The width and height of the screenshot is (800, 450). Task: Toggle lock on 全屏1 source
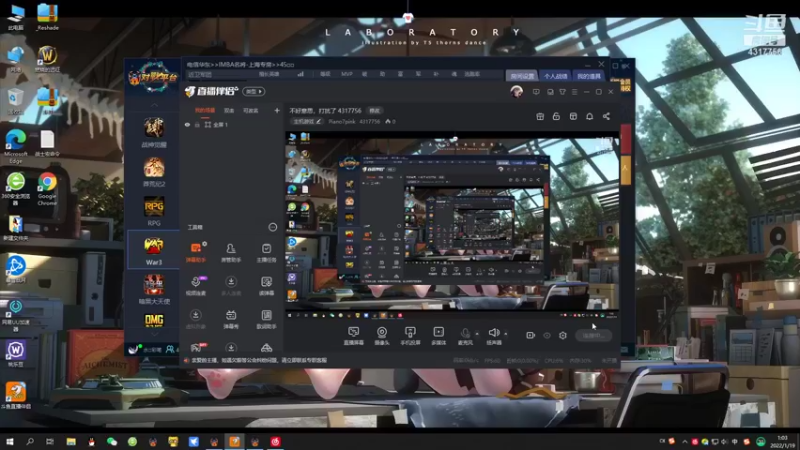click(x=197, y=124)
